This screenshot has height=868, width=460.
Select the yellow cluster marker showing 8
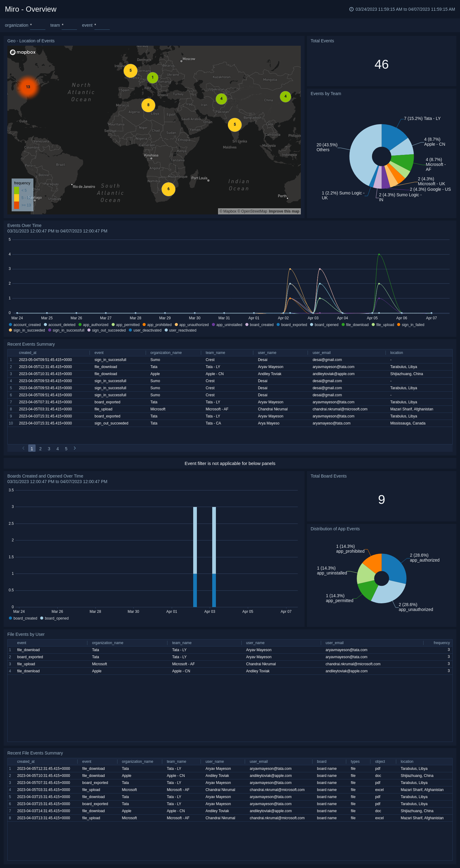tap(148, 105)
